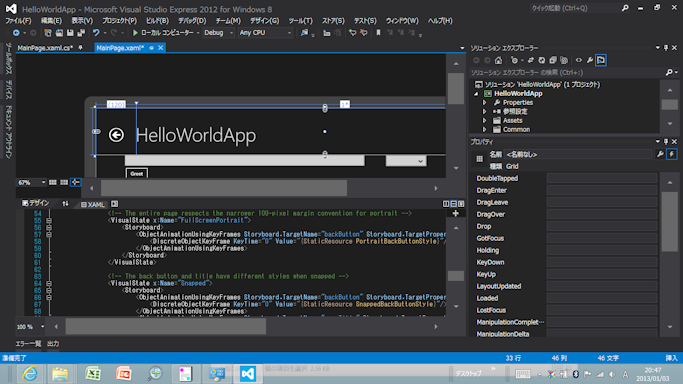Image resolution: width=683 pixels, height=384 pixels.
Task: Click the New Project toolbar icon
Action: 48,33
